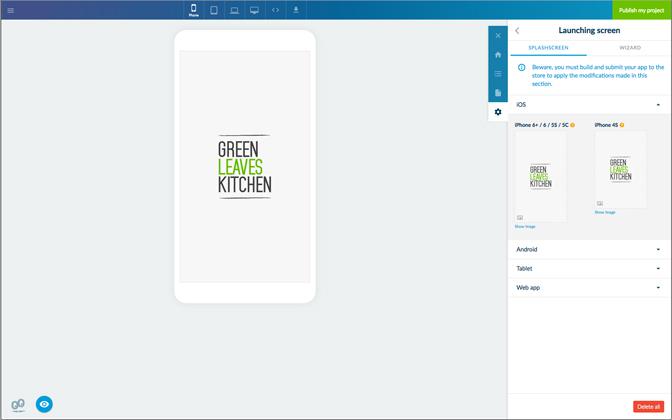Collapse the iOS section
Image resolution: width=672 pixels, height=420 pixels.
coord(589,104)
